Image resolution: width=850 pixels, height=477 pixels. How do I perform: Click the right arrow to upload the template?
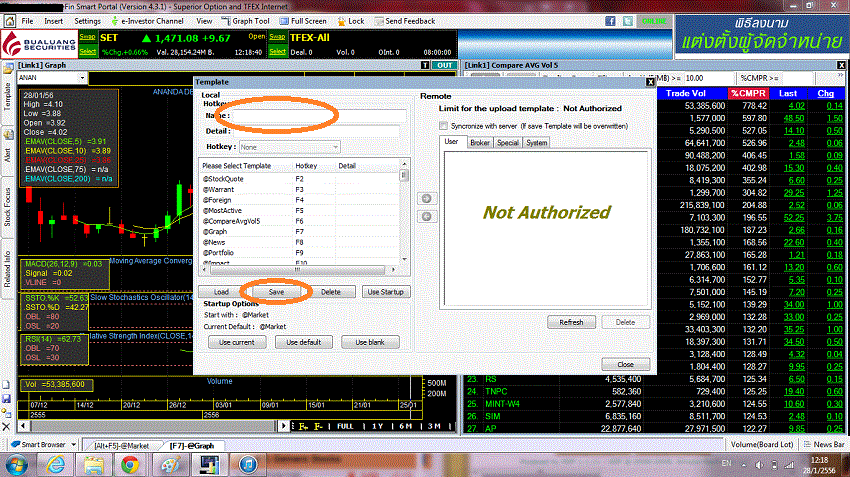point(427,198)
